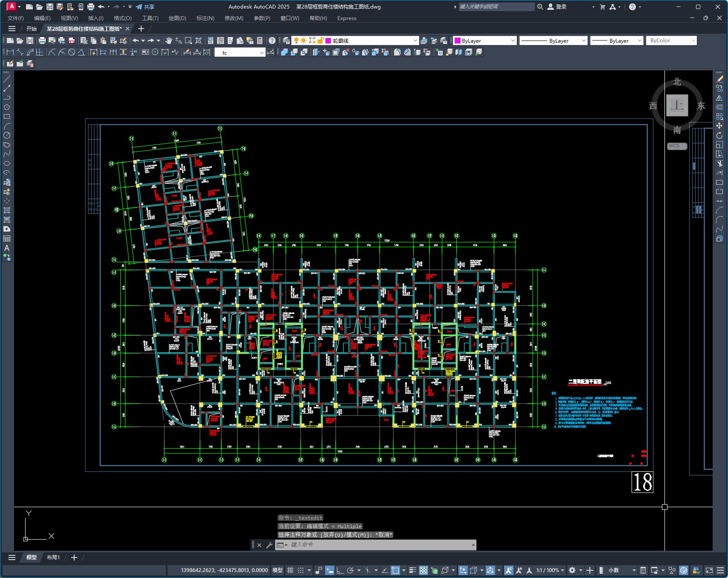Click the Help question mark toolbar icon
The height and width of the screenshot is (578, 728).
point(272,41)
